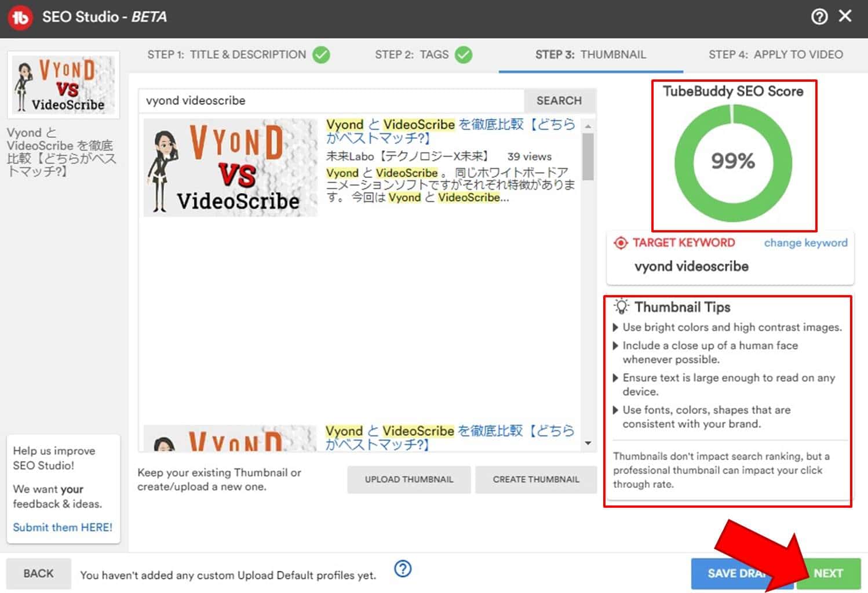The height and width of the screenshot is (593, 868).
Task: Click the UPLOAD THUMBNAIL button
Action: click(x=409, y=479)
